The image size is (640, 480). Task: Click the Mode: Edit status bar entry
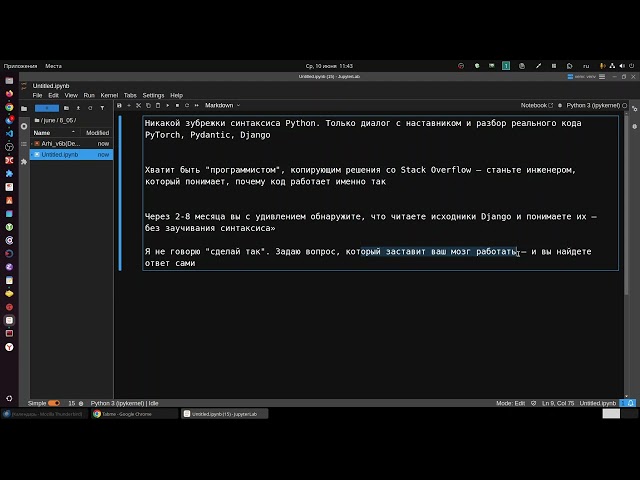coord(510,403)
